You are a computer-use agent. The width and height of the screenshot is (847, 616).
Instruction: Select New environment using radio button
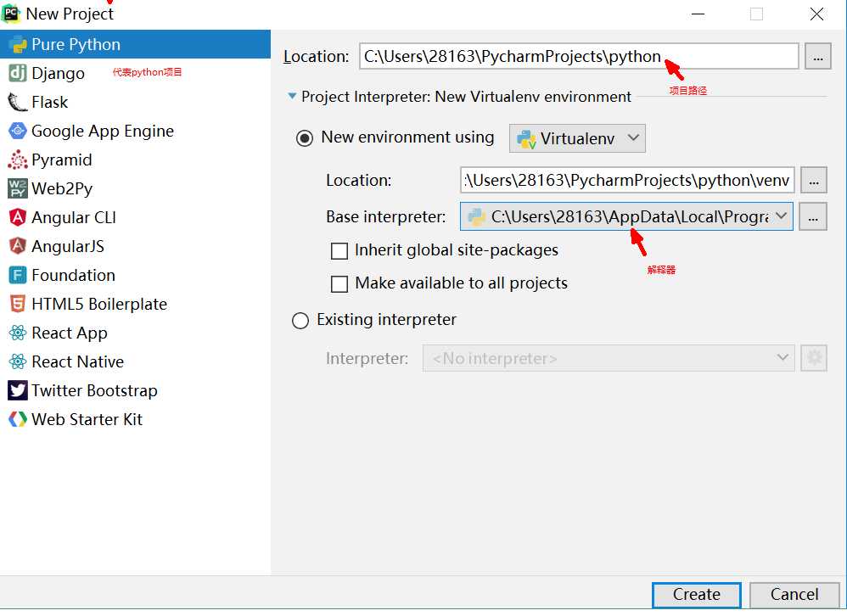305,138
